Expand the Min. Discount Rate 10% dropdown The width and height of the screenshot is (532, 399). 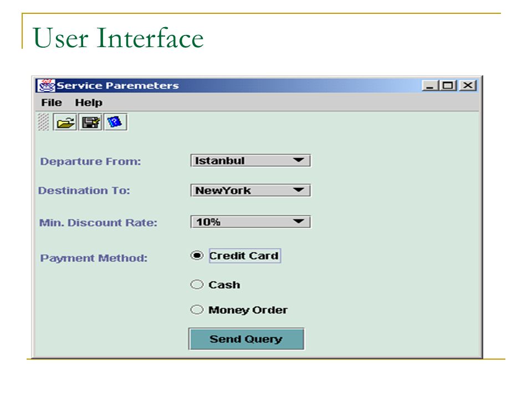250,222
